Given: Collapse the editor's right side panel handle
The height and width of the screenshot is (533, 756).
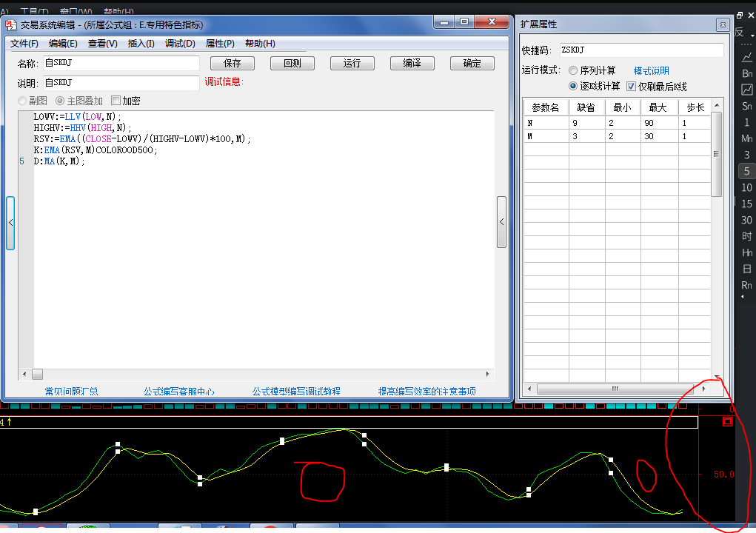Looking at the screenshot, I should [501, 221].
